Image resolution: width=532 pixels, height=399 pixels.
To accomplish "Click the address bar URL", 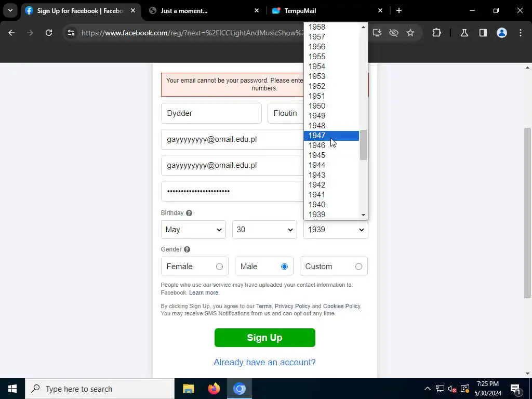I will click(192, 33).
